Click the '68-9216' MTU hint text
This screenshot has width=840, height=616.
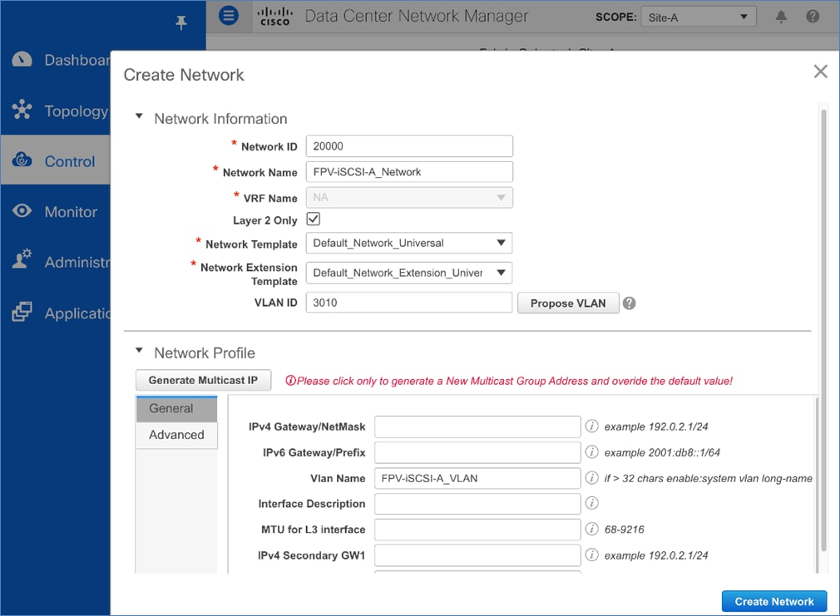click(x=624, y=530)
